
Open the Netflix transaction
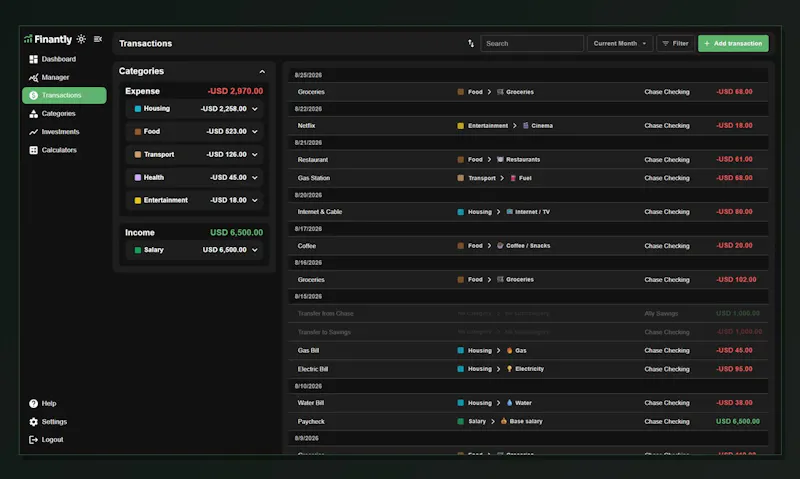coord(528,125)
